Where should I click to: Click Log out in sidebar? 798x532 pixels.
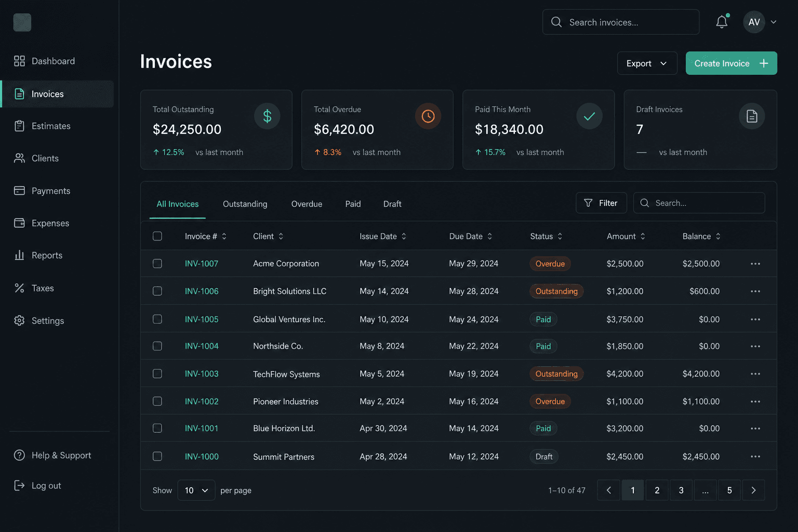[37, 486]
